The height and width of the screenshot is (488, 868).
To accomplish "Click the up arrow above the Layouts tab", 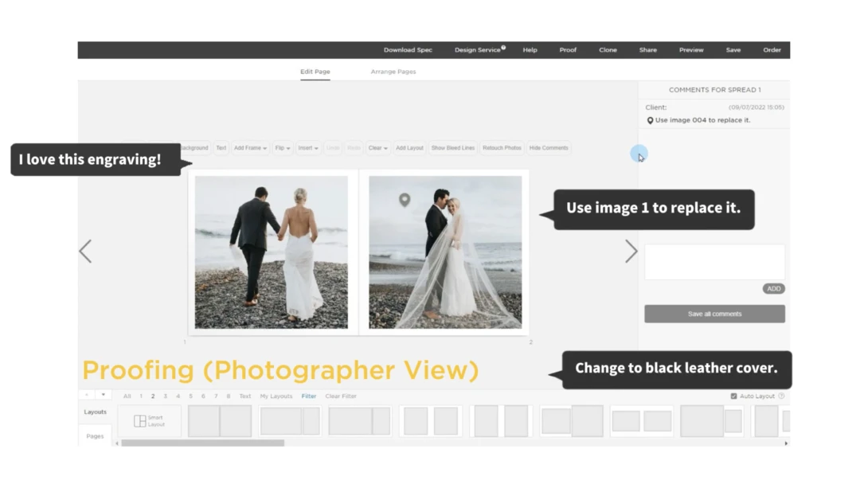I will (87, 395).
